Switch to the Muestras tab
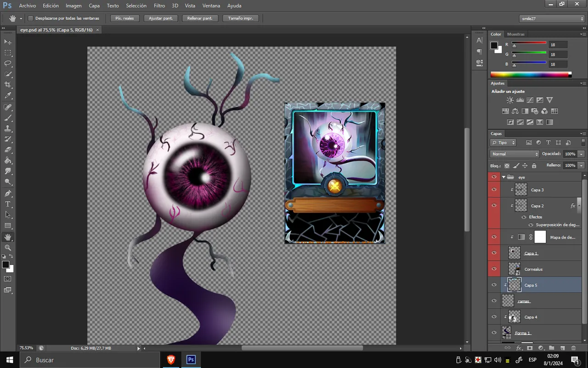Viewport: 588px width, 368px height. [x=515, y=34]
